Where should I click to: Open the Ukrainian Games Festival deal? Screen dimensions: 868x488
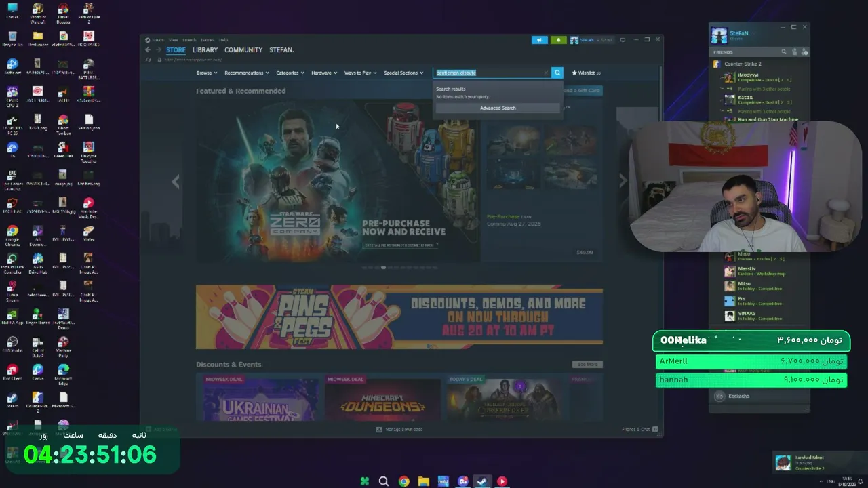pyautogui.click(x=262, y=398)
